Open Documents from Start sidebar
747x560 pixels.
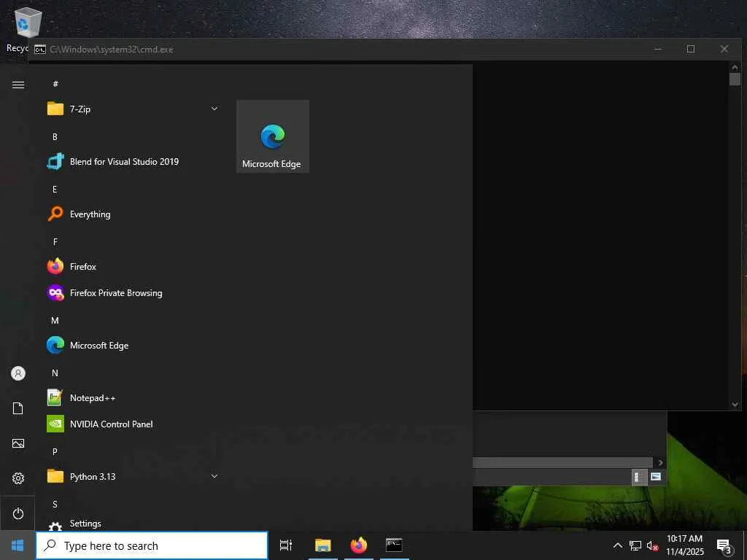coord(18,408)
